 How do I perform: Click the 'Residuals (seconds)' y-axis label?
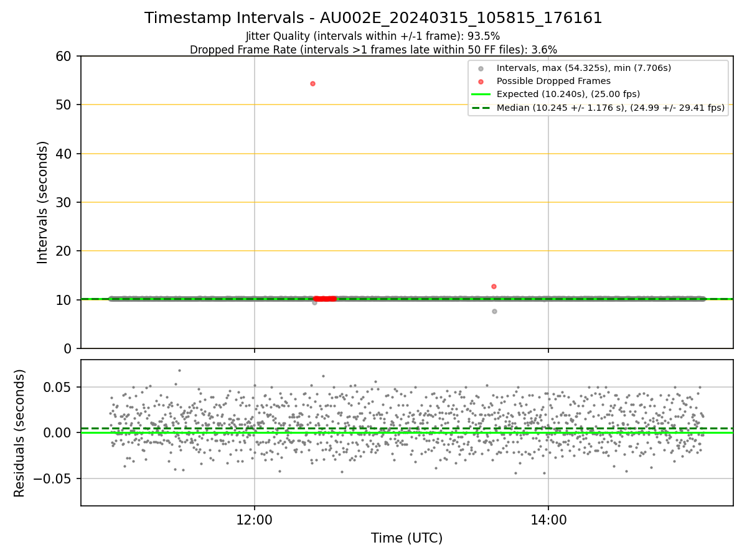pyautogui.click(x=20, y=433)
